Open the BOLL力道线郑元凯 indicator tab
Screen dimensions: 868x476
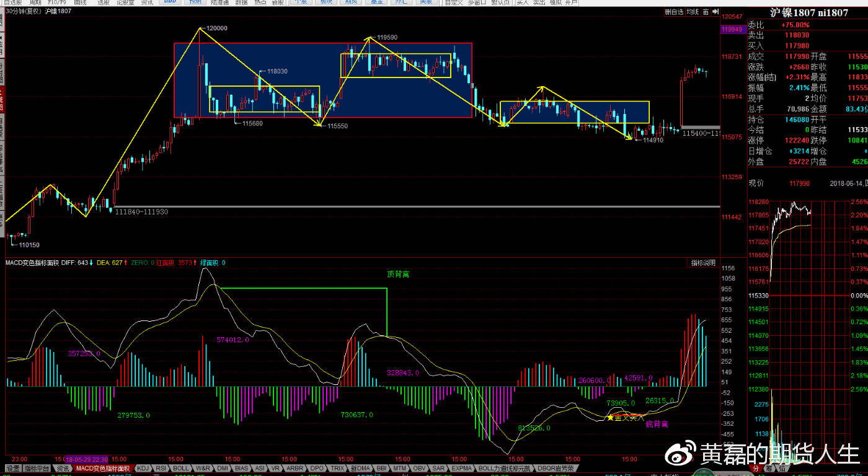pyautogui.click(x=503, y=467)
